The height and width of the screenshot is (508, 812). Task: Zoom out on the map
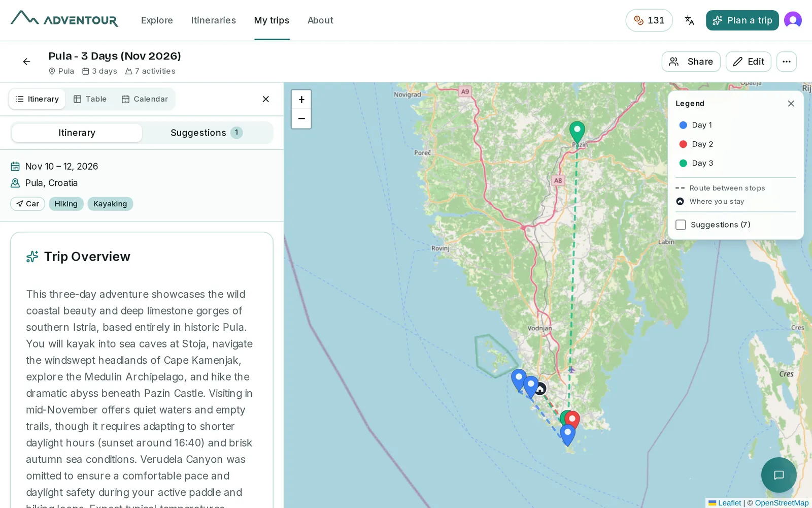pos(301,119)
